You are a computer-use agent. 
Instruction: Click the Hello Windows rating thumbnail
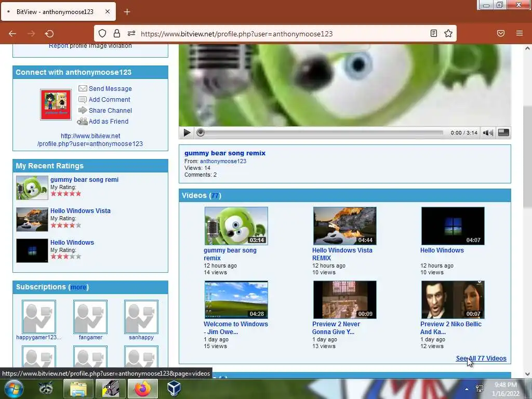32,251
